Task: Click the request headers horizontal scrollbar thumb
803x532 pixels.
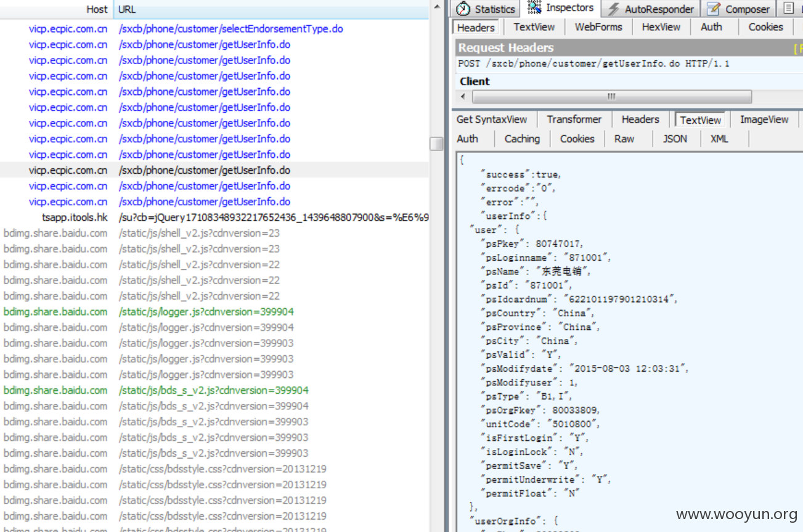Action: [611, 97]
